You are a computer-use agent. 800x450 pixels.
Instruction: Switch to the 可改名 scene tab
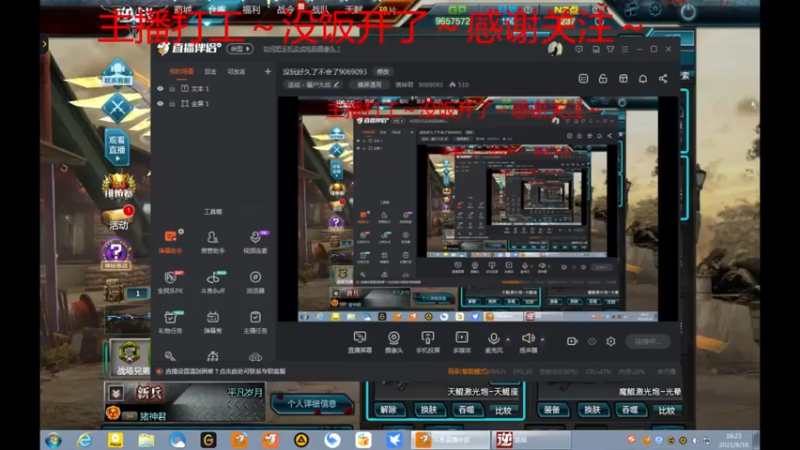[236, 72]
